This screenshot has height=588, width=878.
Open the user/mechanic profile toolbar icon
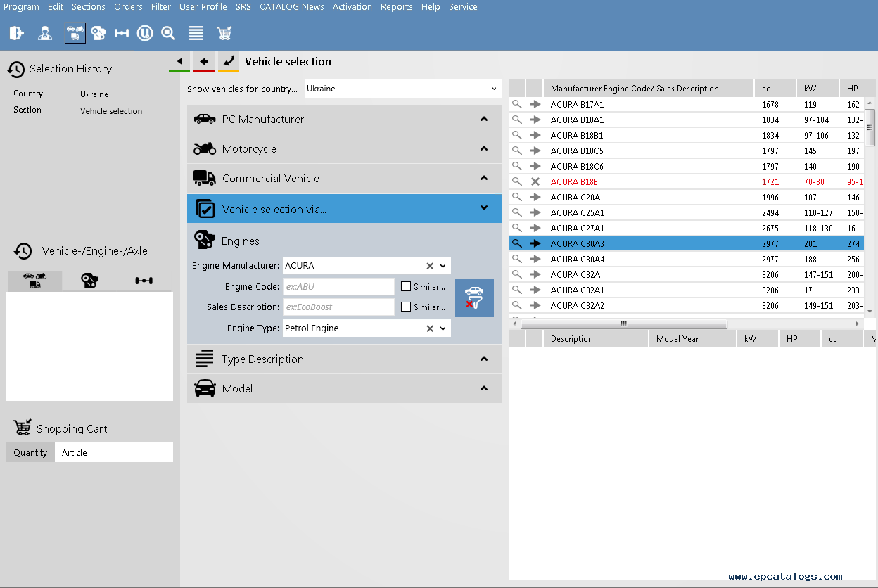(x=45, y=33)
